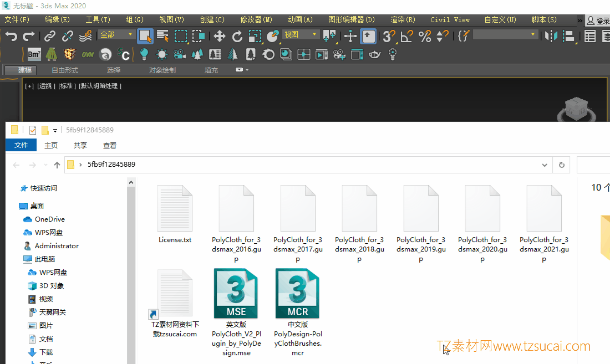Open the 脚本(S) menu
The width and height of the screenshot is (610, 364).
[544, 19]
